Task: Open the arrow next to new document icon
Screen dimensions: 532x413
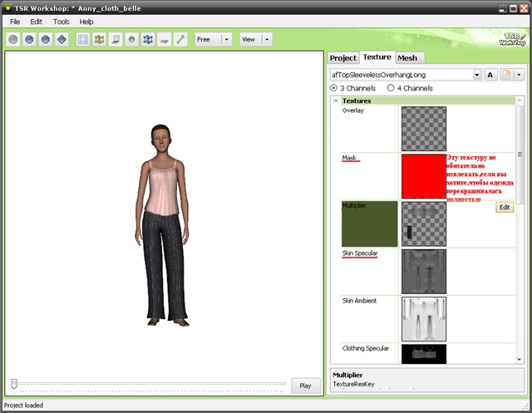Action: click(x=519, y=75)
